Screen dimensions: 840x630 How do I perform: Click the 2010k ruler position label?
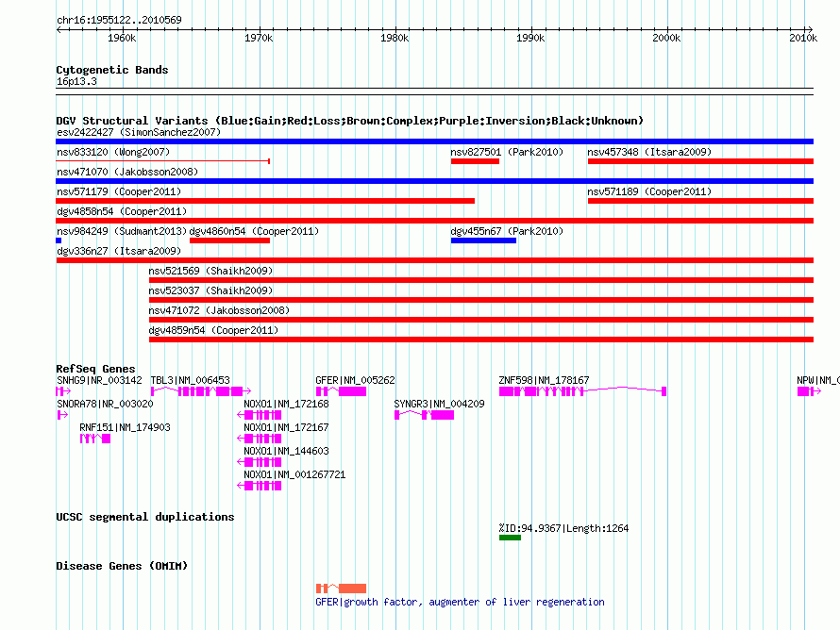[x=803, y=38]
